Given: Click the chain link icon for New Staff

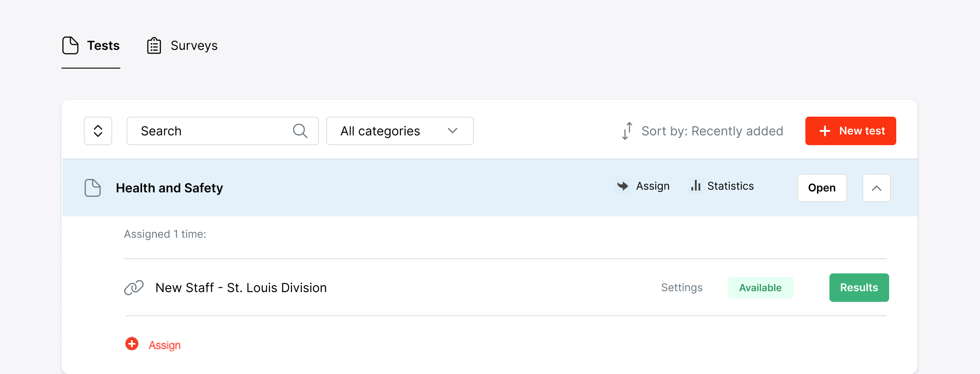Looking at the screenshot, I should point(134,288).
